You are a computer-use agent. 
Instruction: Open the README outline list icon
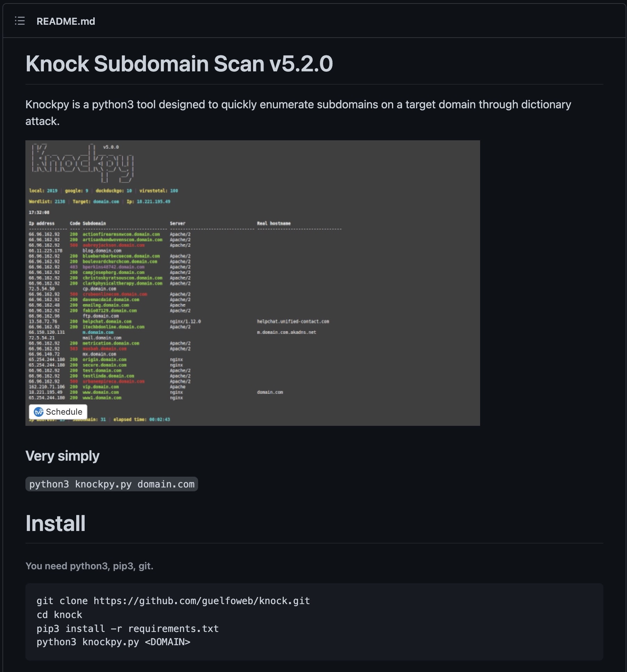tap(20, 21)
